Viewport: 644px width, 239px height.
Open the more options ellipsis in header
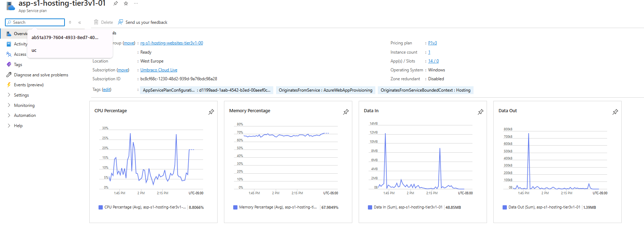click(x=136, y=4)
